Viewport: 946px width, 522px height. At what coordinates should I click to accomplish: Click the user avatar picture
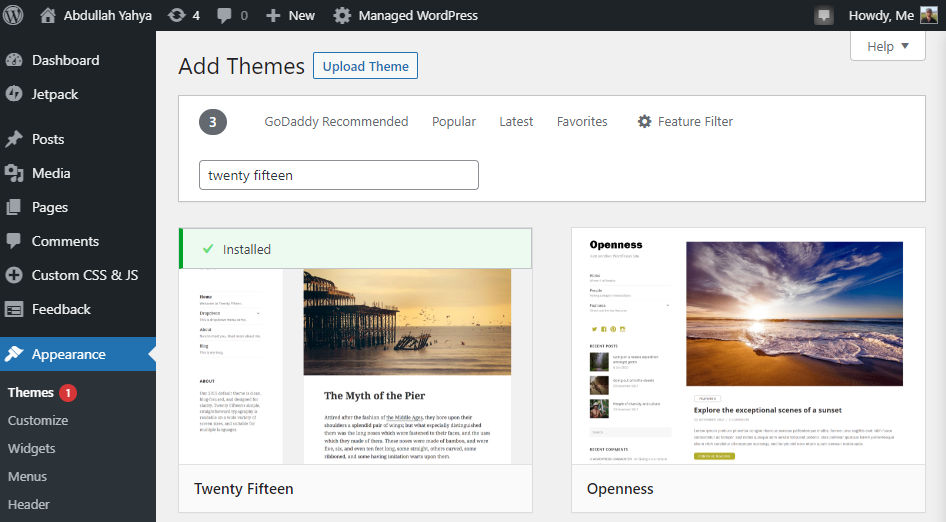click(x=929, y=15)
